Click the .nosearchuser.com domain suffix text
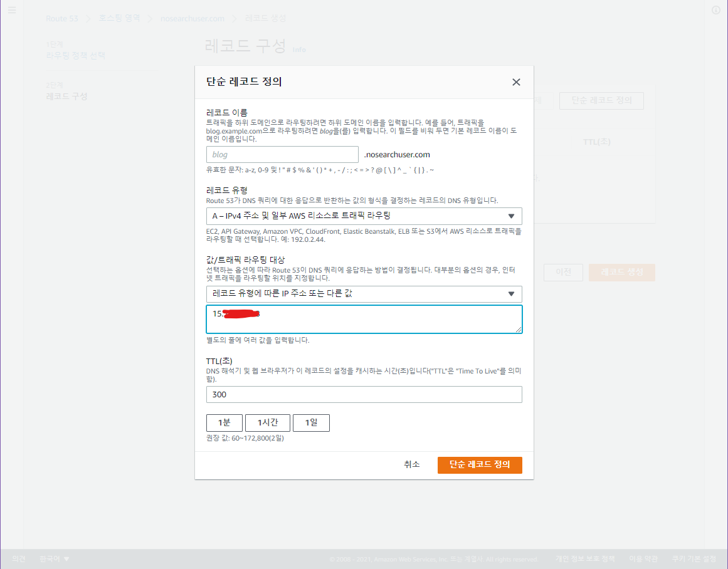Image resolution: width=728 pixels, height=569 pixels. [397, 155]
